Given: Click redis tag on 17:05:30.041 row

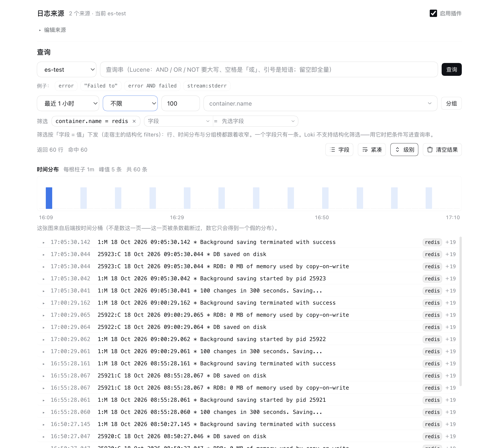Looking at the screenshot, I should (432, 290).
